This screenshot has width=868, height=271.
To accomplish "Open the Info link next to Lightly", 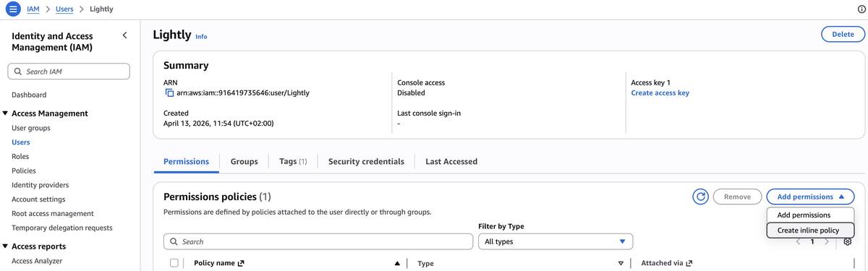I will click(x=201, y=37).
